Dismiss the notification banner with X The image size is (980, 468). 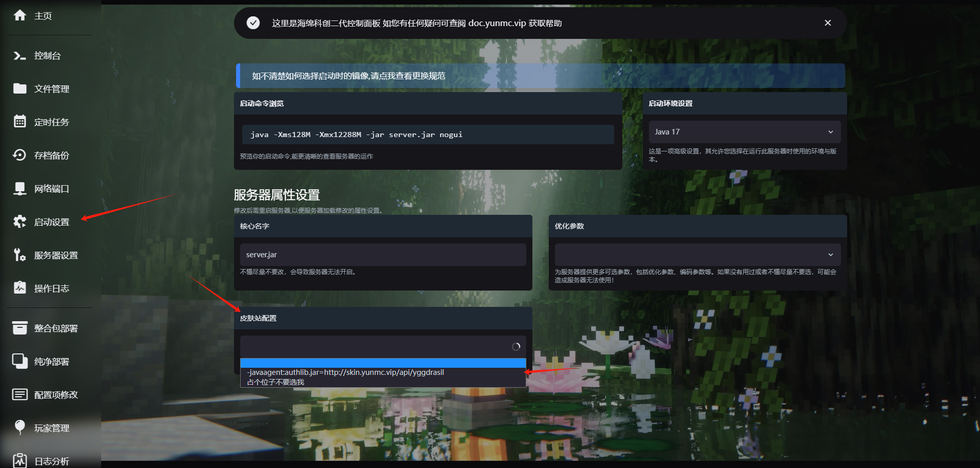(828, 23)
